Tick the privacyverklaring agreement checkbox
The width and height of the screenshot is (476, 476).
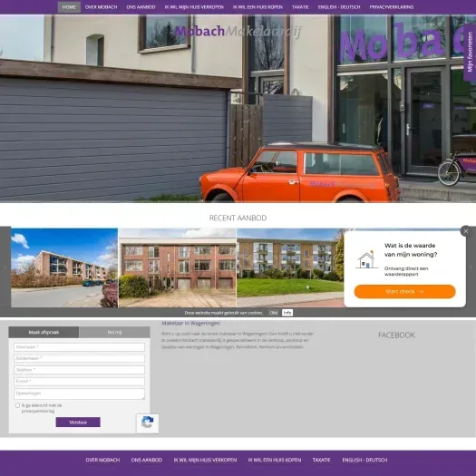click(17, 405)
